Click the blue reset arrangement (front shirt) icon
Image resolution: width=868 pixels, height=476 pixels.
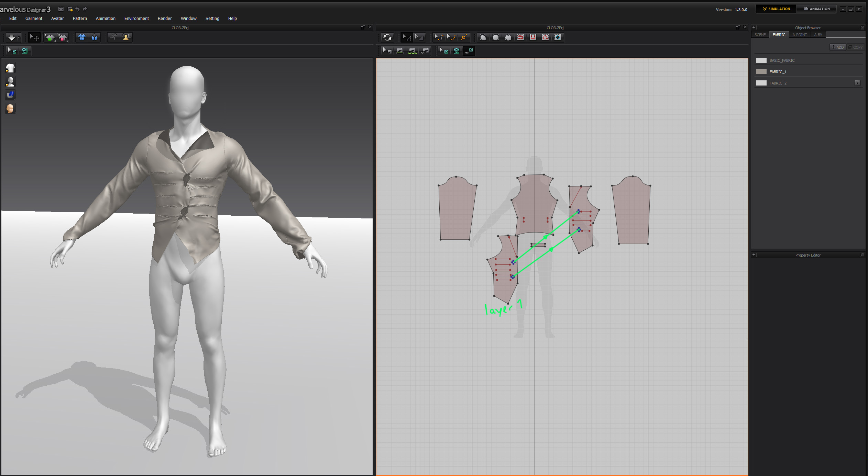click(82, 37)
